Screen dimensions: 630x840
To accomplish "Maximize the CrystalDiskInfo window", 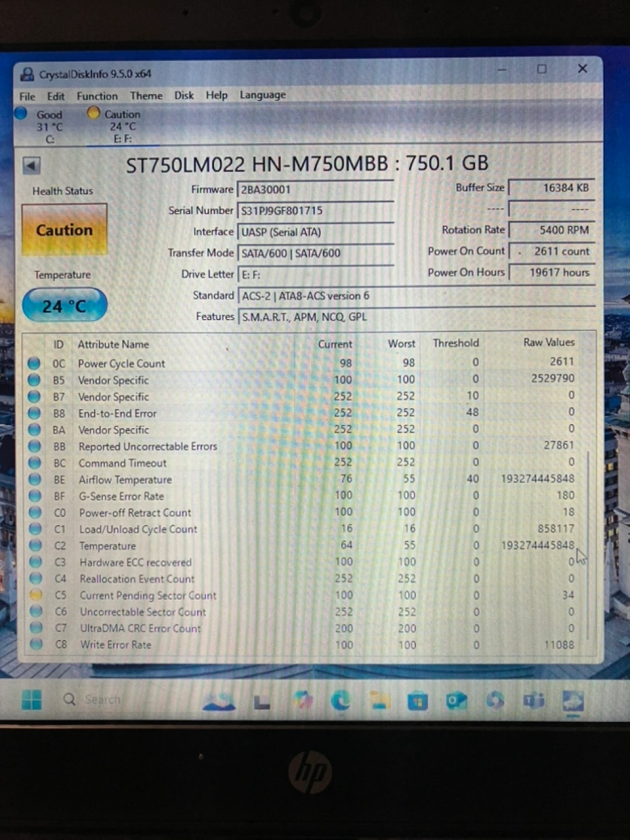I will click(542, 69).
